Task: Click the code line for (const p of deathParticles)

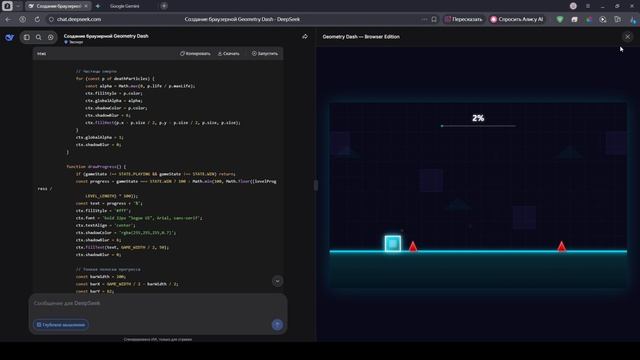Action: 115,78
